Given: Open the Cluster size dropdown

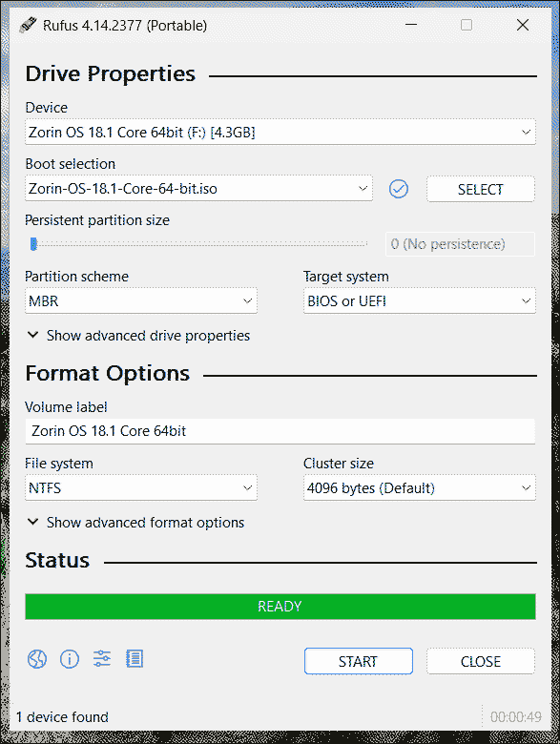Looking at the screenshot, I should tap(420, 487).
